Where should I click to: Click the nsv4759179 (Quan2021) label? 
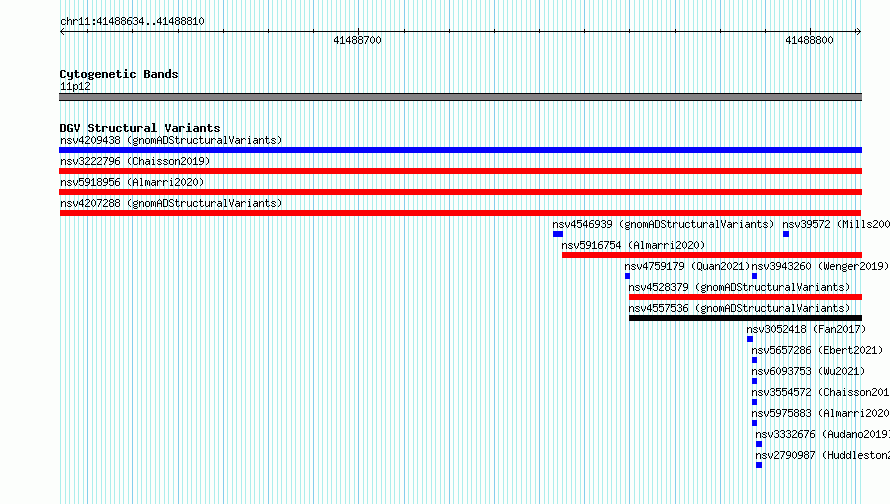687,266
